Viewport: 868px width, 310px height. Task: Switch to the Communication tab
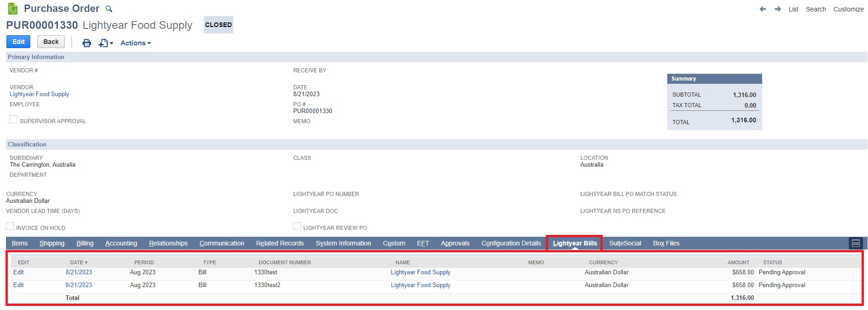(222, 243)
